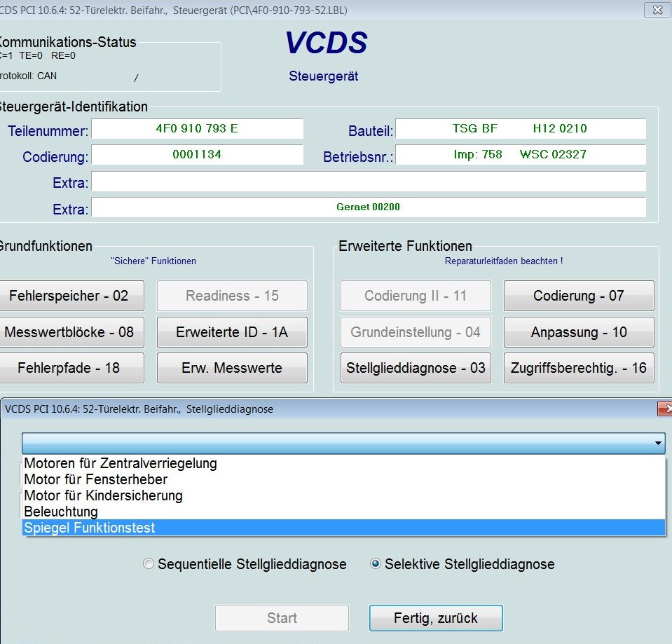672x644 pixels.
Task: Click the TE=0 RE=0 communication counters
Action: (47, 55)
